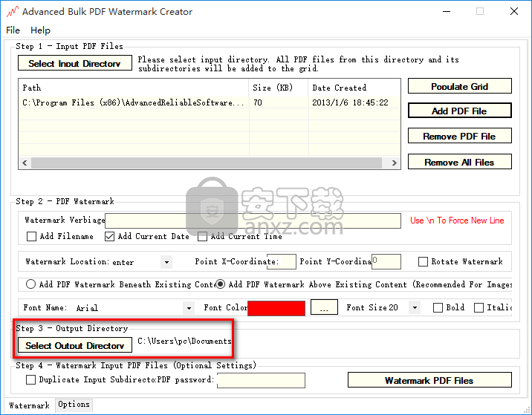Click the Path column header
Viewport: 532px width, 415px height.
(134, 88)
